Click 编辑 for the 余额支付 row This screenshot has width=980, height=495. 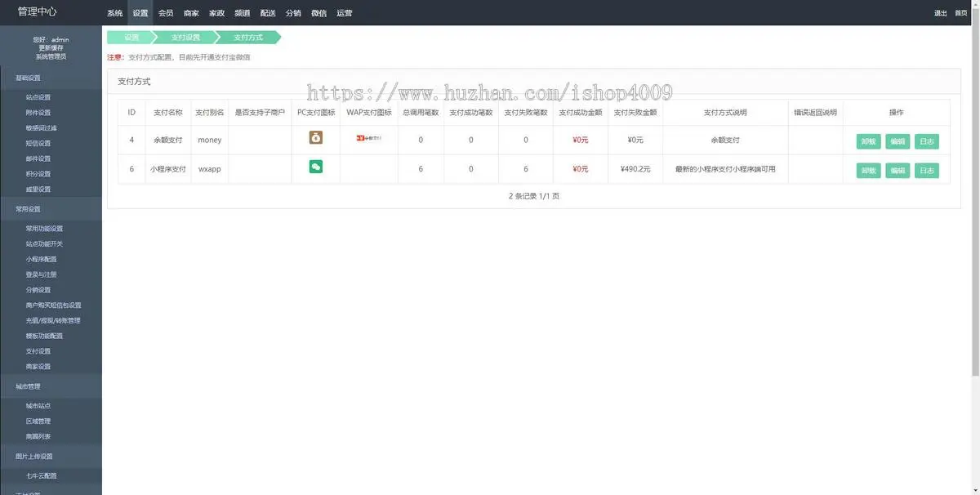[x=898, y=141]
